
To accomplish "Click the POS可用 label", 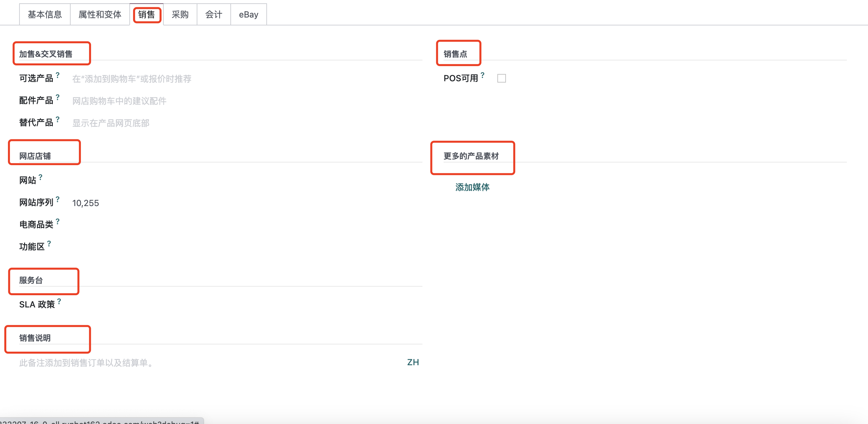I will [x=461, y=78].
